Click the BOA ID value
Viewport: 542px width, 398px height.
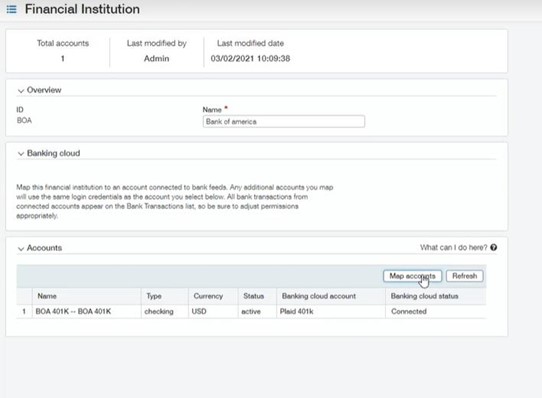[24, 120]
